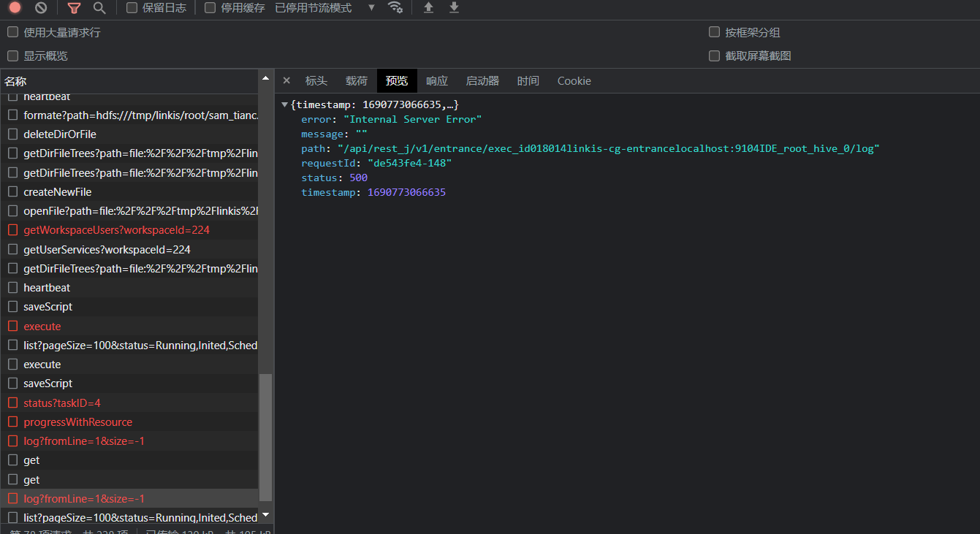Switch to 启动器 tab
Screen dimensions: 980x534
click(482, 81)
